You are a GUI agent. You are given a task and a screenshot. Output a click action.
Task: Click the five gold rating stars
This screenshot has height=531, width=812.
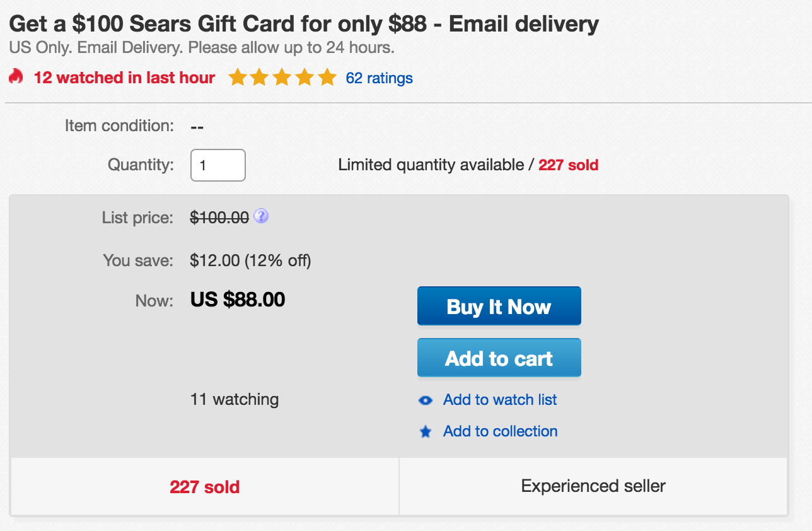(282, 78)
